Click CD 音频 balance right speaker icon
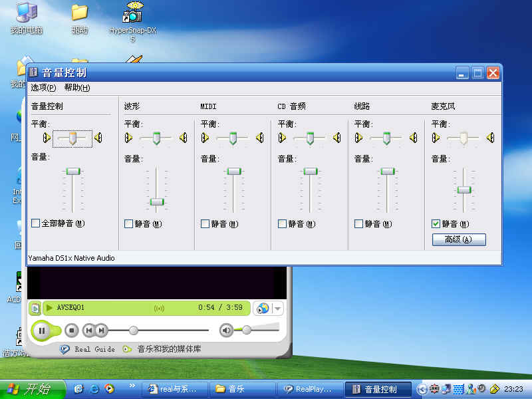532x399 pixels. [x=337, y=138]
